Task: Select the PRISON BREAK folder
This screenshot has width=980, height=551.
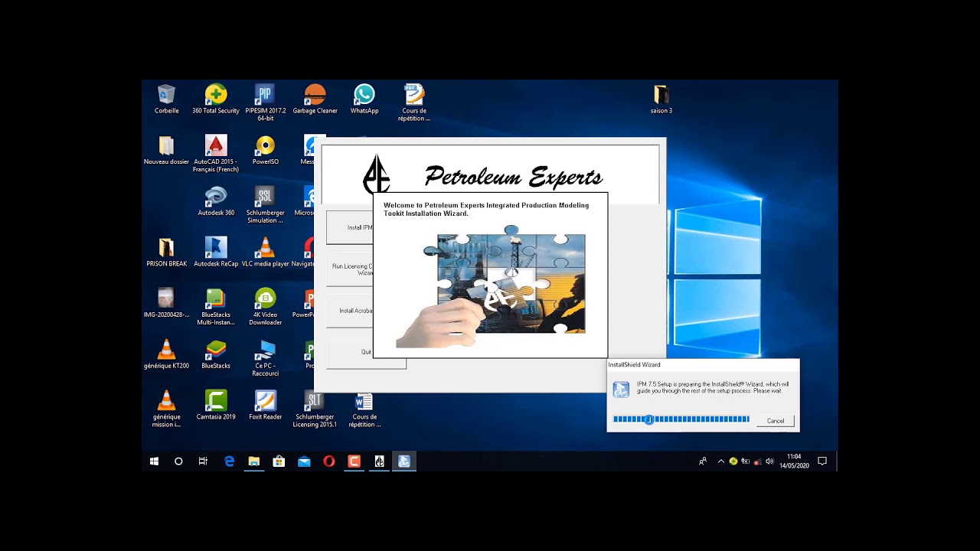Action: coord(166,253)
